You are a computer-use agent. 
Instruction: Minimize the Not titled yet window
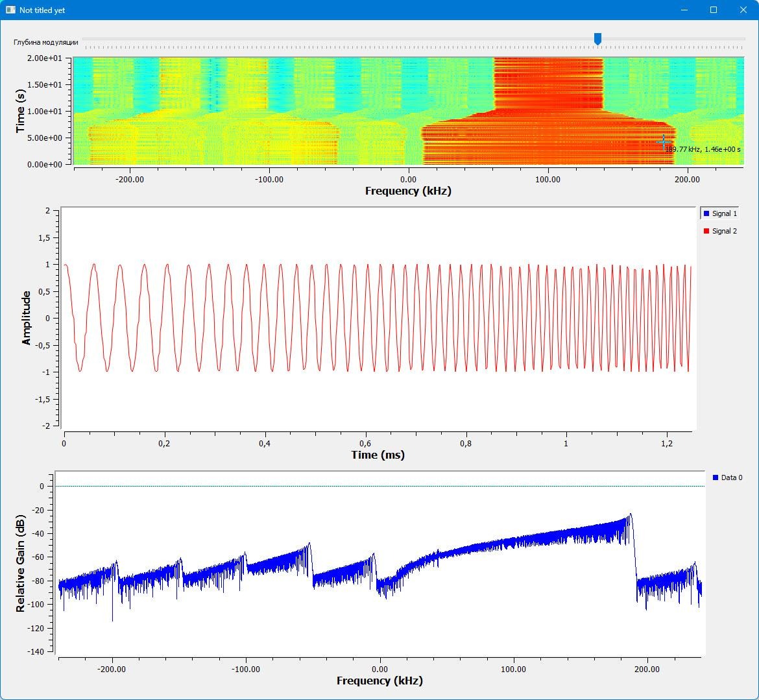(x=684, y=10)
